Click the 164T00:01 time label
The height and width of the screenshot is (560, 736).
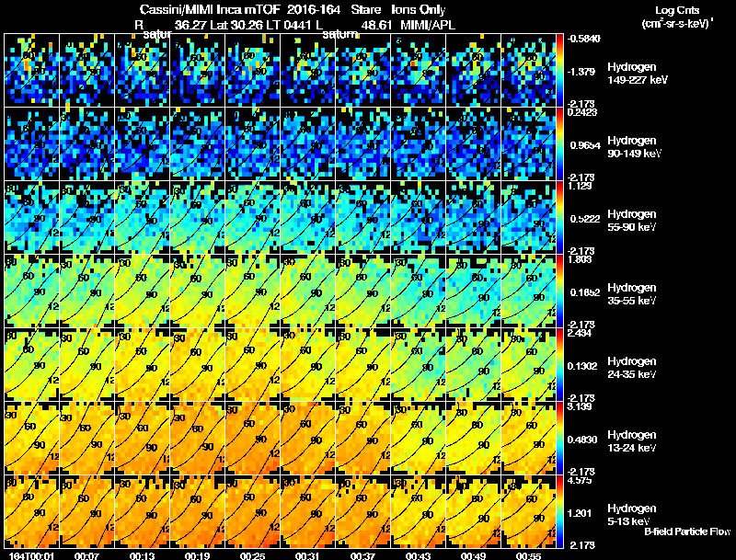[x=31, y=555]
